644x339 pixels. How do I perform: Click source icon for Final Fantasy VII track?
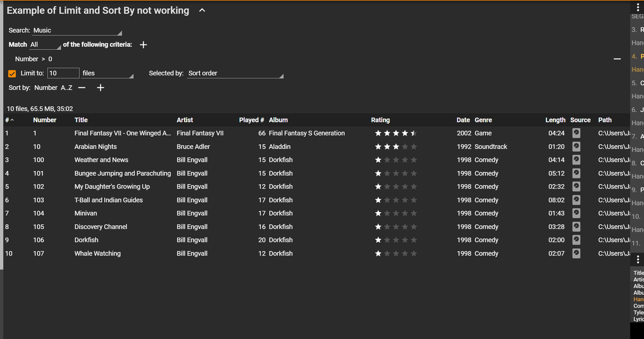[576, 133]
